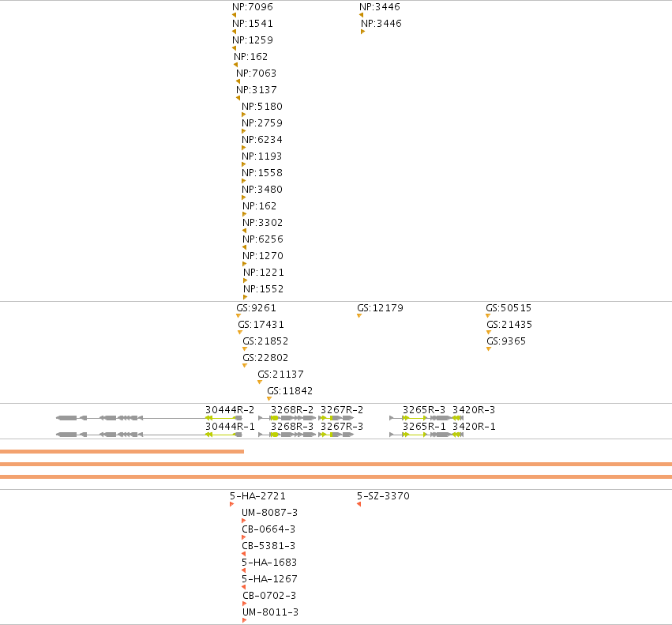Select the 3268R-2 transcript glyph
Screen dimensions: 672x625
(287, 418)
